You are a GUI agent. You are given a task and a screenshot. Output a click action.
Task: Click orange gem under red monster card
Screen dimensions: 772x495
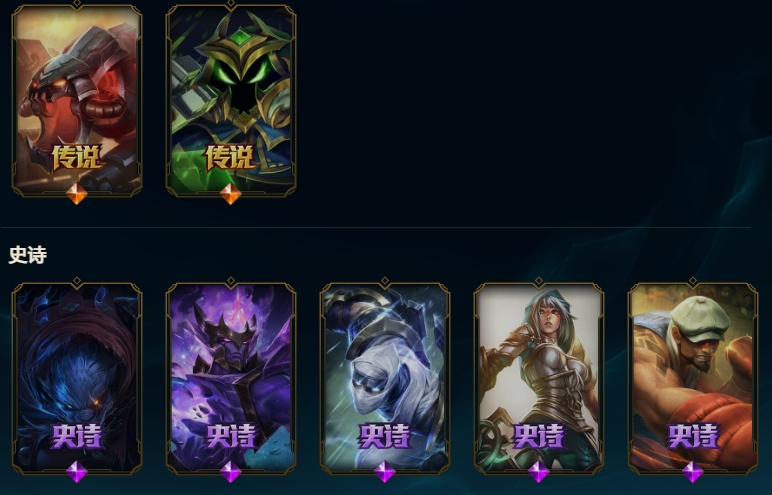(x=77, y=194)
